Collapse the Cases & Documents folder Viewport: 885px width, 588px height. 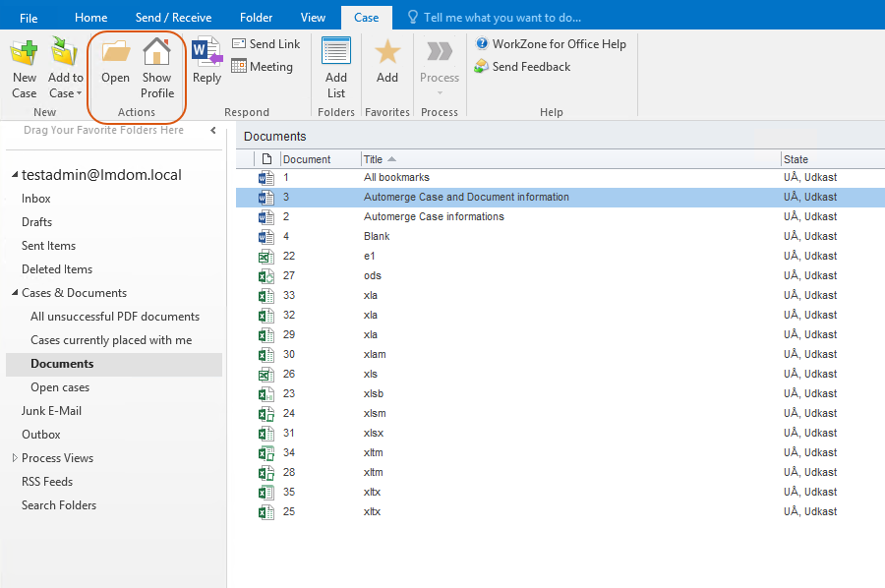point(15,293)
